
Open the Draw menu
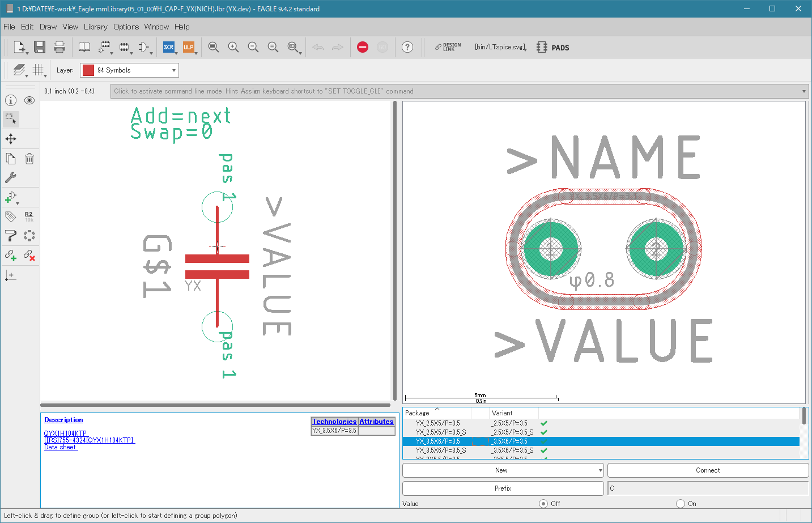48,27
